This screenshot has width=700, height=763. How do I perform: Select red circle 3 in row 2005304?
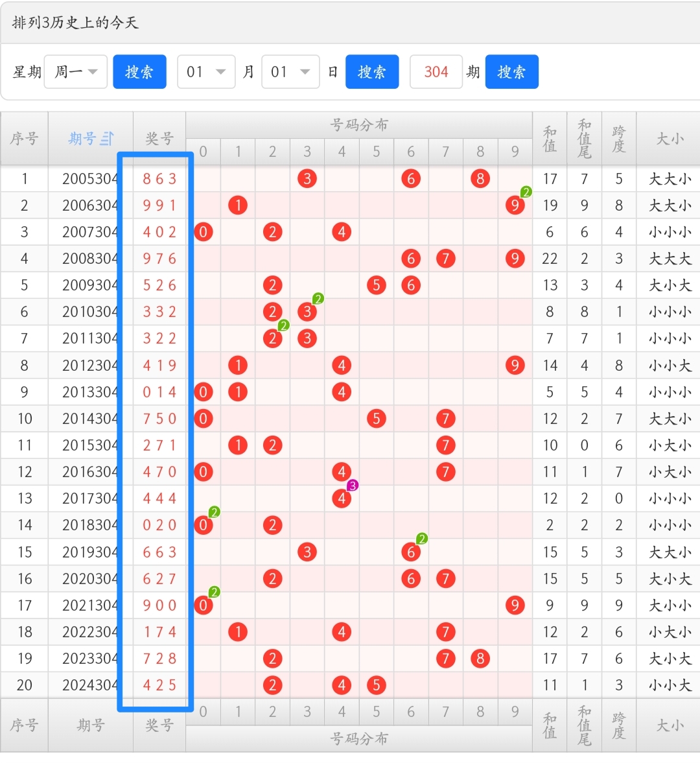click(x=307, y=178)
